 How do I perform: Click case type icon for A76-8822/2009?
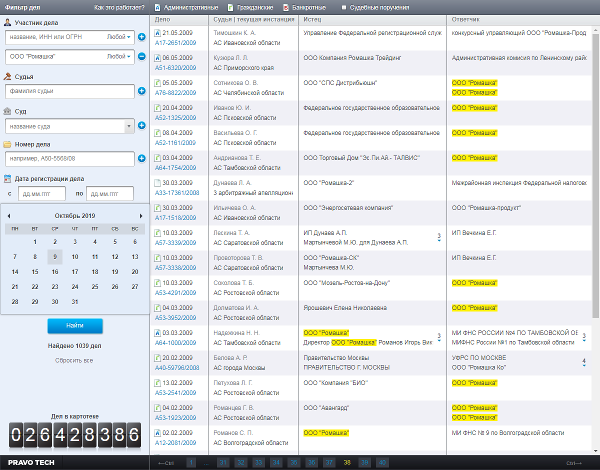point(157,83)
